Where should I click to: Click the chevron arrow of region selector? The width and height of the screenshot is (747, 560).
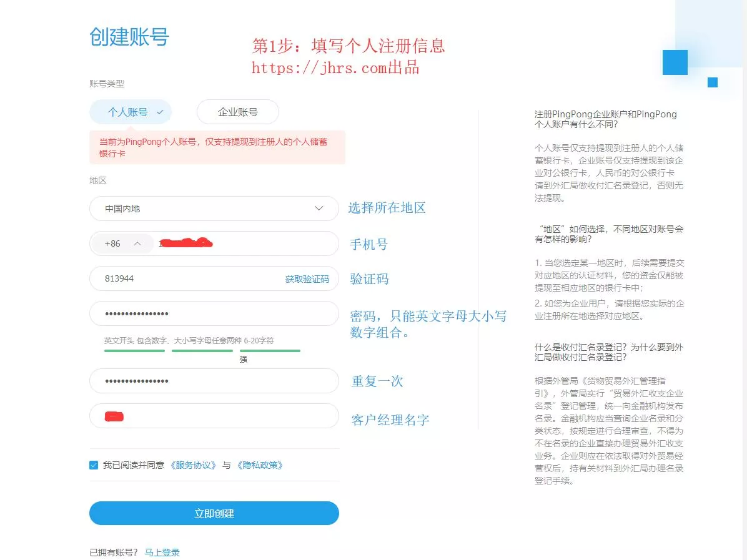pyautogui.click(x=319, y=209)
